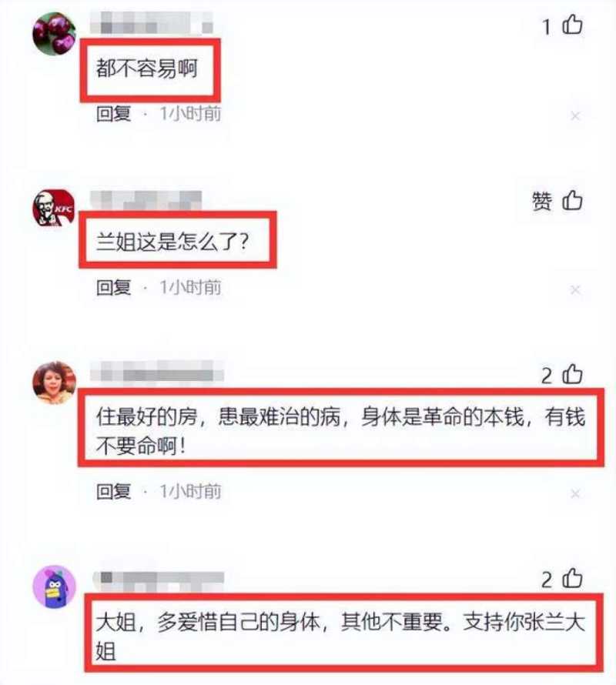This screenshot has height=685, width=616.
Task: Open the blurred username above '住最好的房'
Action: (157, 372)
